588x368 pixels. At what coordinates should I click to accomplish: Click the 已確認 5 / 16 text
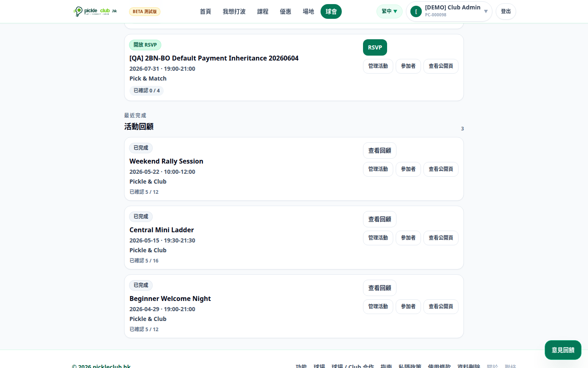click(144, 260)
